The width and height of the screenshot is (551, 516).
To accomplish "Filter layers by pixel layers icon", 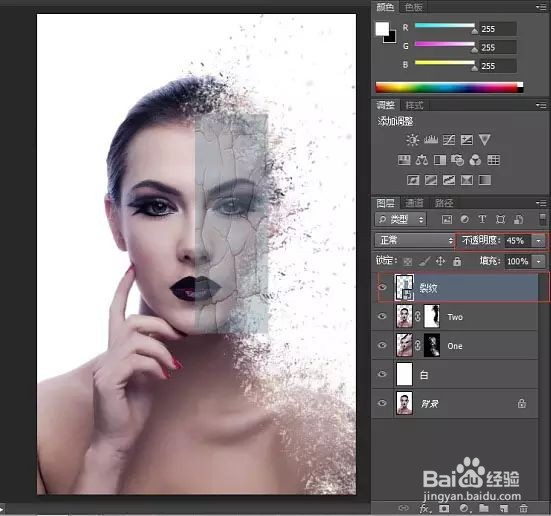I will [447, 220].
